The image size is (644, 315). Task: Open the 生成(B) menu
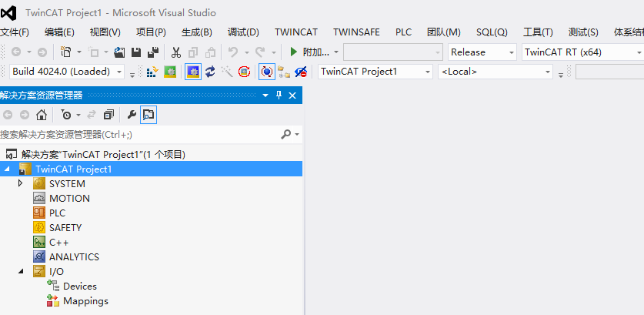point(197,32)
